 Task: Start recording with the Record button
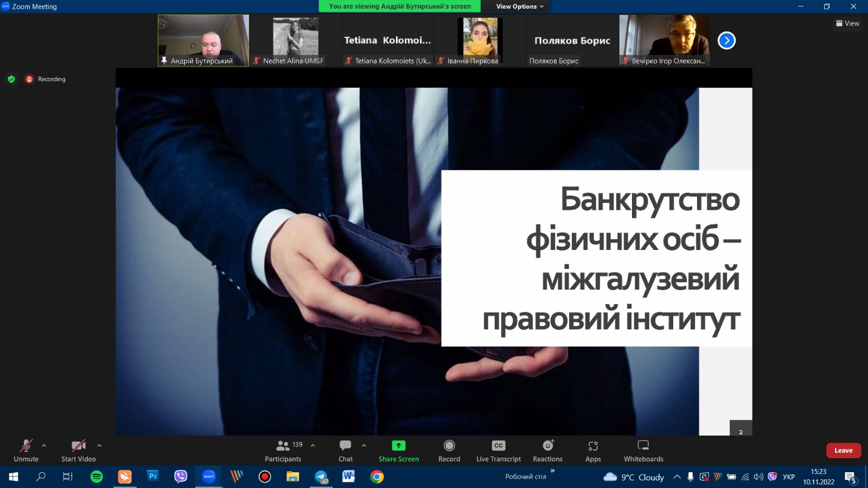(449, 451)
